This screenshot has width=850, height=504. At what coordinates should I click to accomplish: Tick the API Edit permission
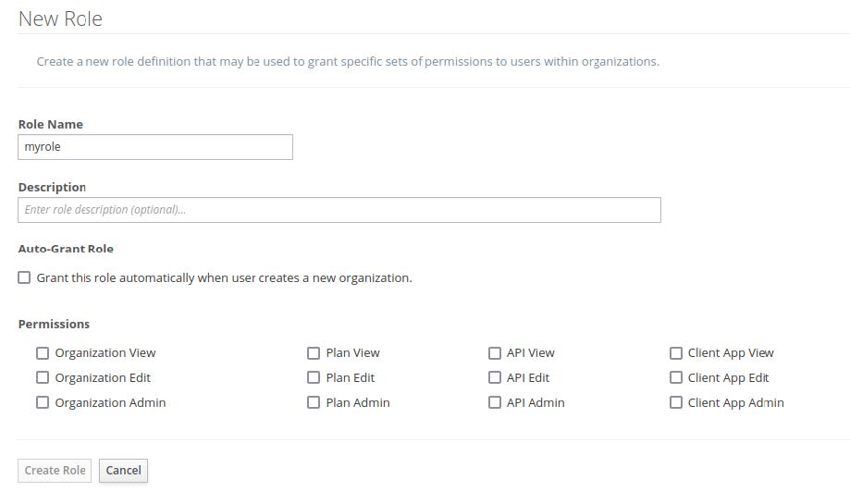click(495, 378)
